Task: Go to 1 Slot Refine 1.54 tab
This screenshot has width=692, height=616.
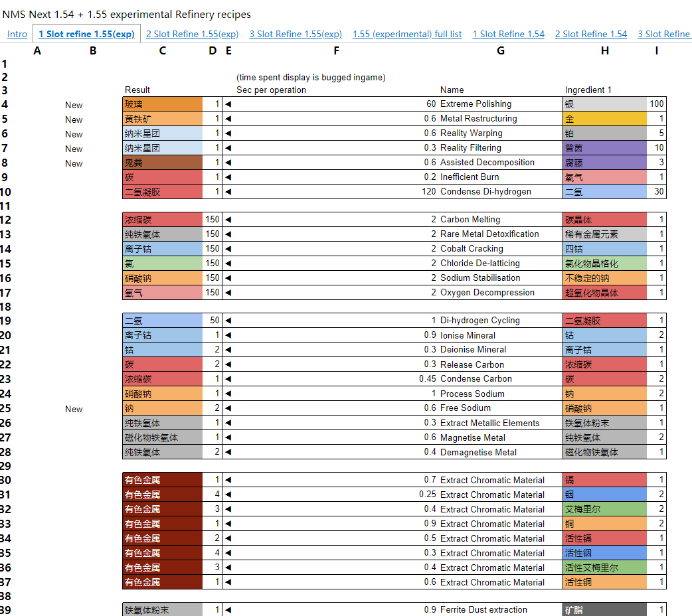Action: point(508,34)
